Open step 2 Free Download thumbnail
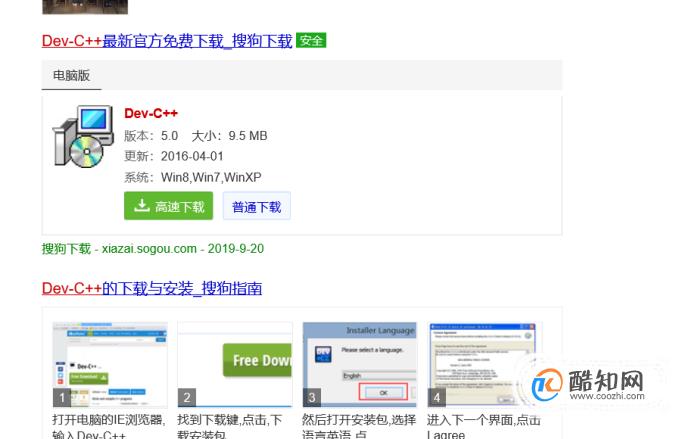The width and height of the screenshot is (692, 439). [x=235, y=364]
